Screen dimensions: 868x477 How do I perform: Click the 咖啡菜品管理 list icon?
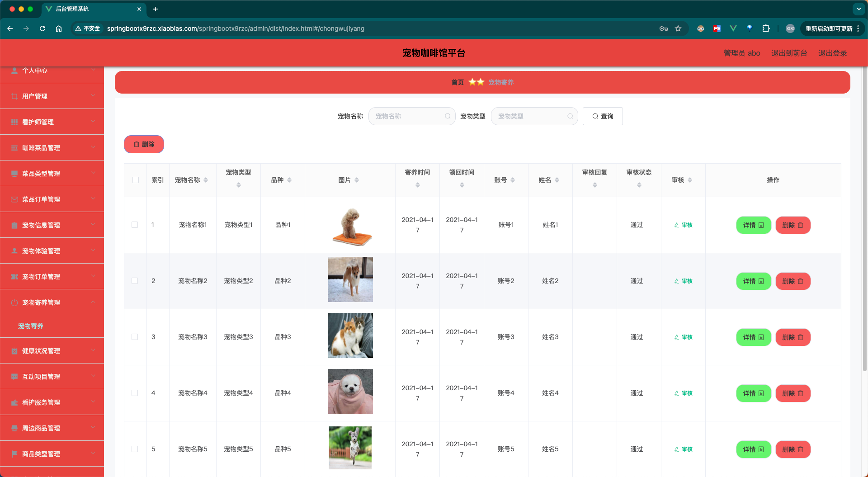[14, 148]
